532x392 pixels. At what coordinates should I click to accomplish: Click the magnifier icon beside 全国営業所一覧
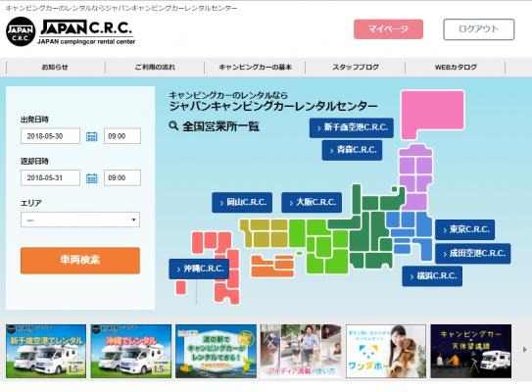[173, 125]
